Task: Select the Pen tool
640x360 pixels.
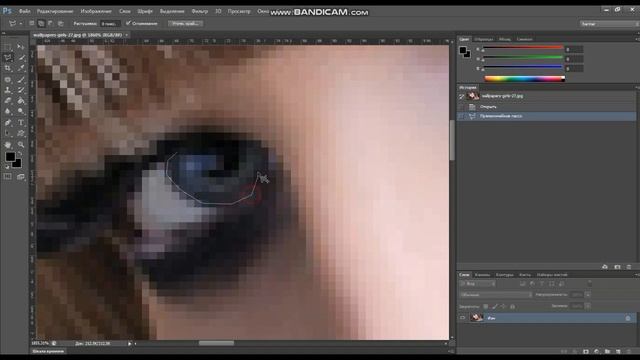Action: pyautogui.click(x=7, y=122)
